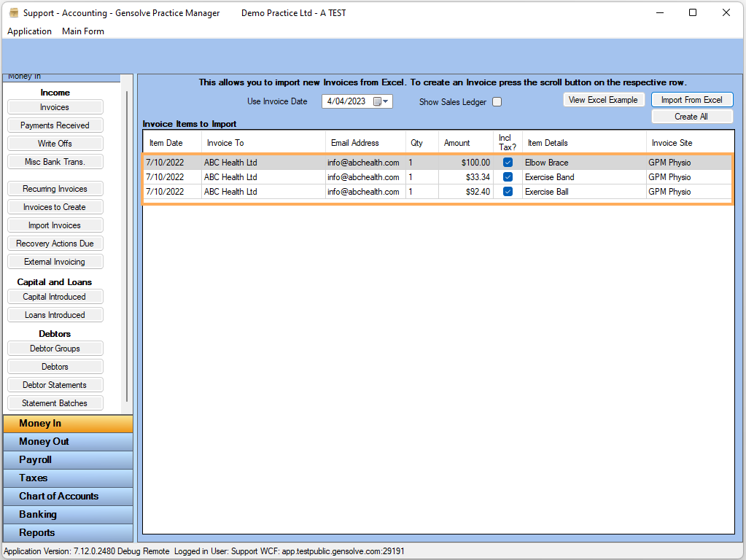Viewport: 746px width, 560px height.
Task: Switch to the Banking section
Action: 67,514
